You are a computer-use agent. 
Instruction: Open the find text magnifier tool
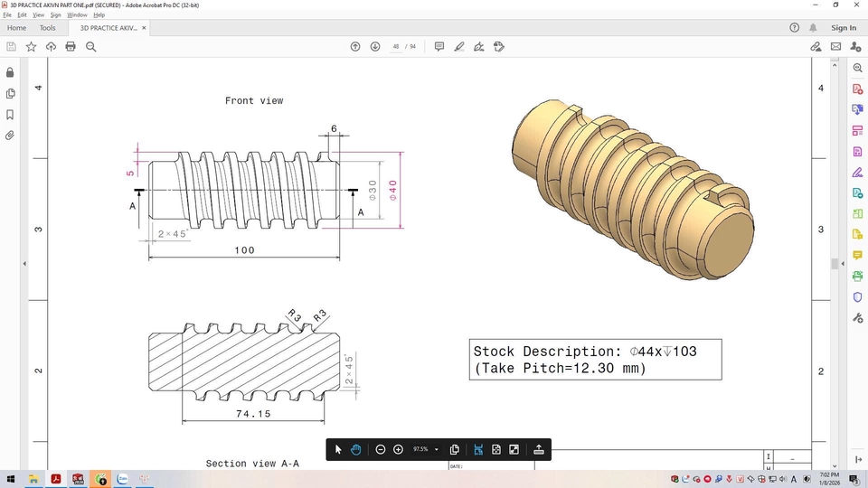(90, 47)
